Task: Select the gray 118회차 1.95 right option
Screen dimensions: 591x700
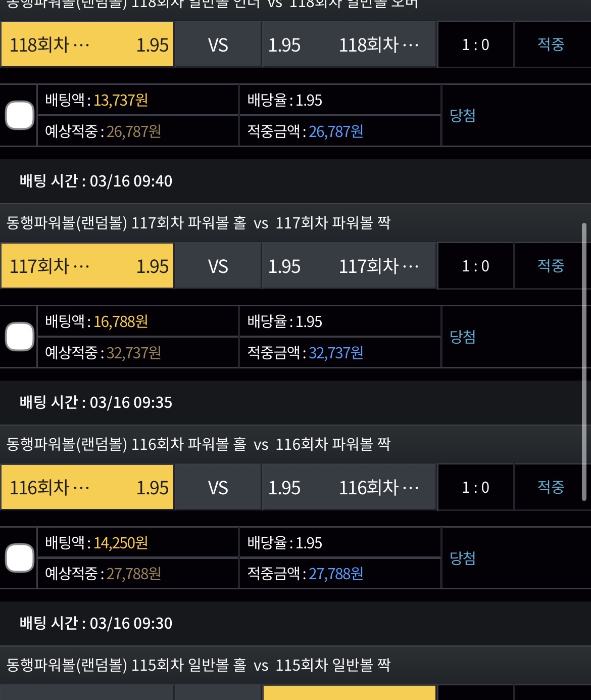Action: click(x=349, y=45)
